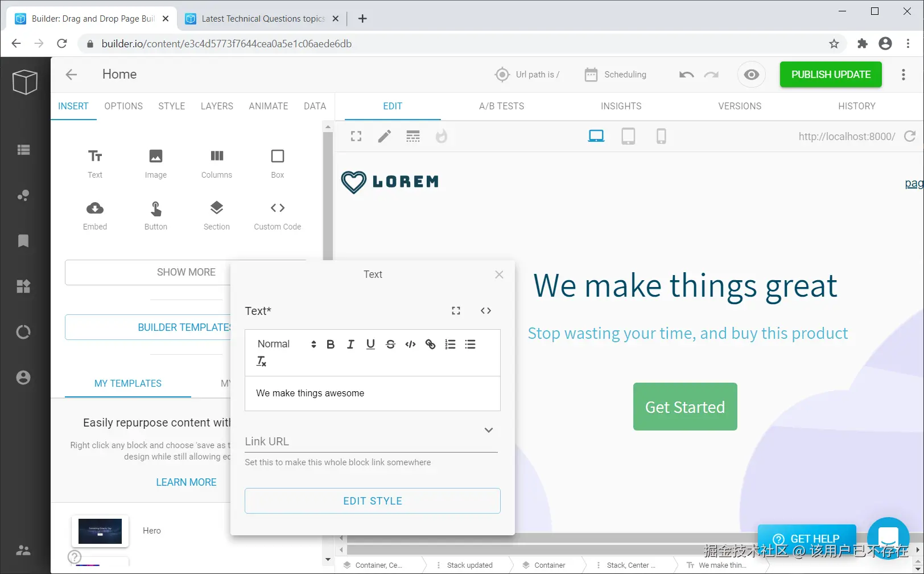The width and height of the screenshot is (924, 574).
Task: Switch preview to tablet view
Action: click(628, 136)
